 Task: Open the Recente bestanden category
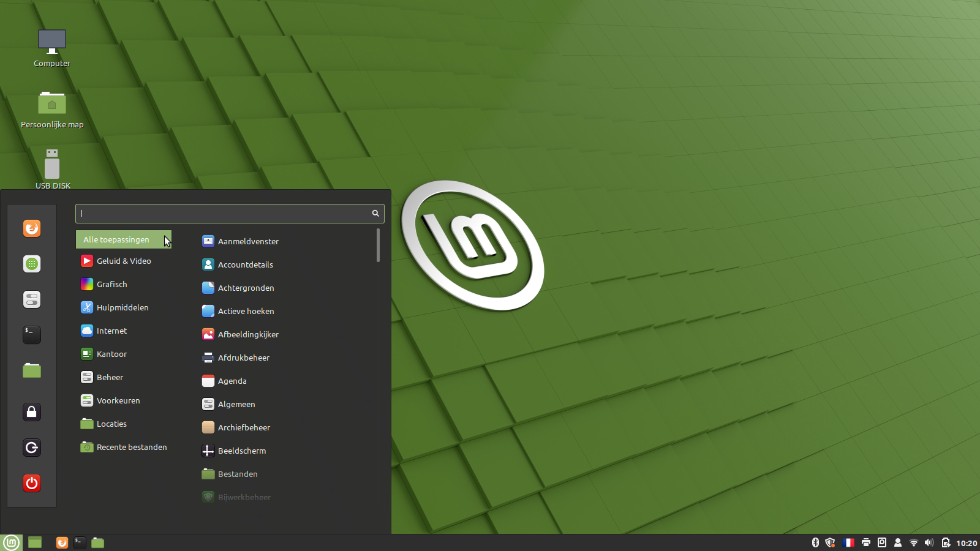(x=124, y=447)
